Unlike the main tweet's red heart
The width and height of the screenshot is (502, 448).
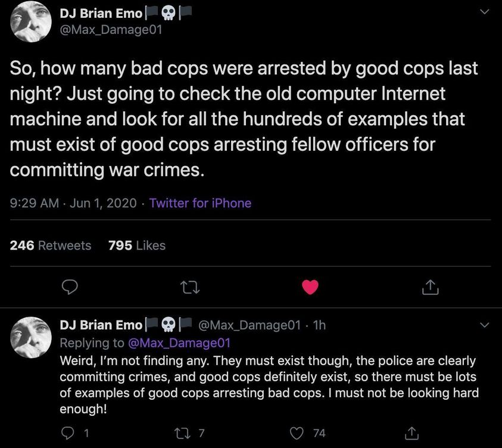pos(310,287)
